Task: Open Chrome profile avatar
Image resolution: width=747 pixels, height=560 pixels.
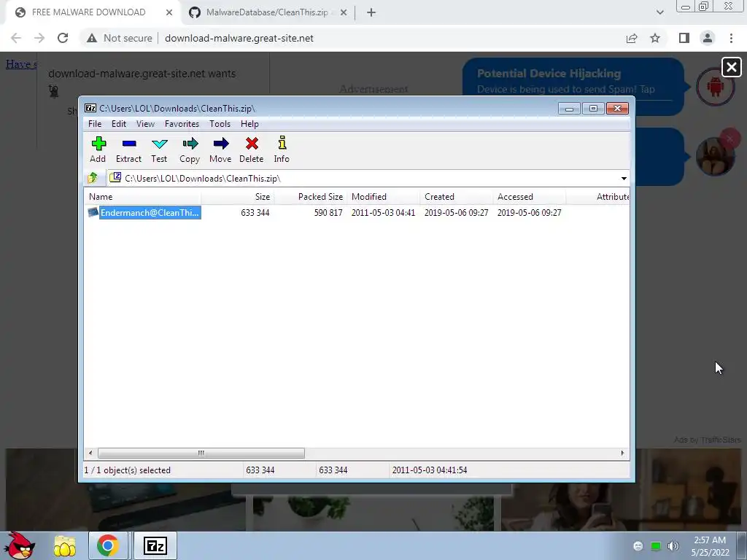Action: point(708,38)
